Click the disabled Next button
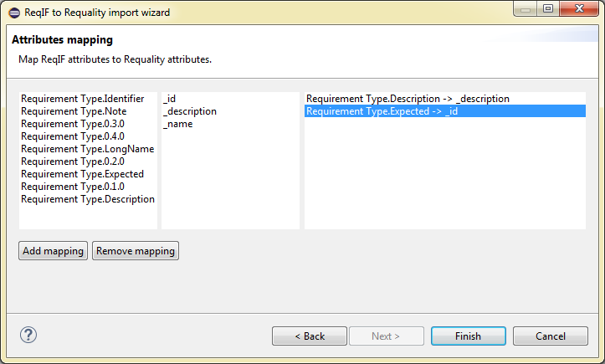Screen dimensions: 605x364 [x=387, y=336]
